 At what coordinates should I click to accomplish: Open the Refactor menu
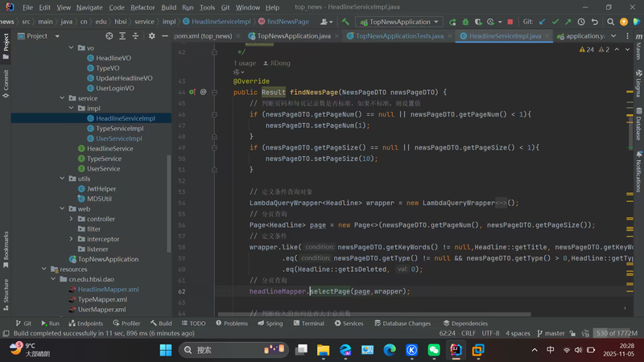point(142,7)
